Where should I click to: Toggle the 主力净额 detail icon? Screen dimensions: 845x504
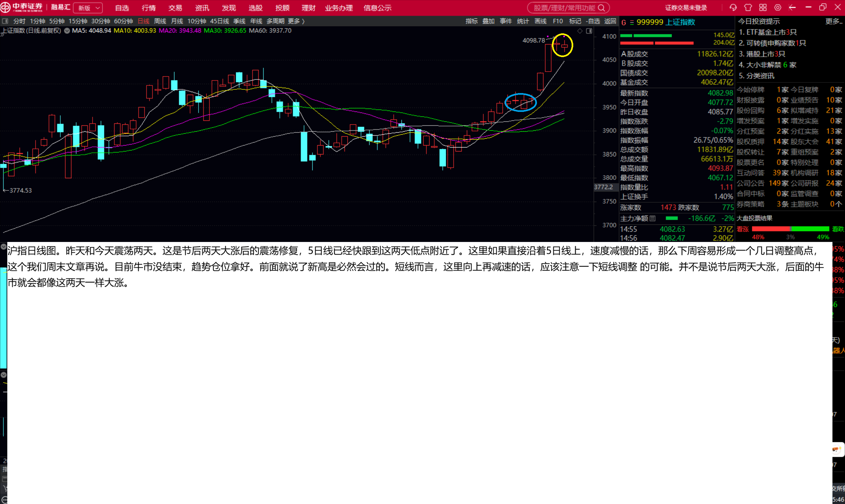[652, 218]
